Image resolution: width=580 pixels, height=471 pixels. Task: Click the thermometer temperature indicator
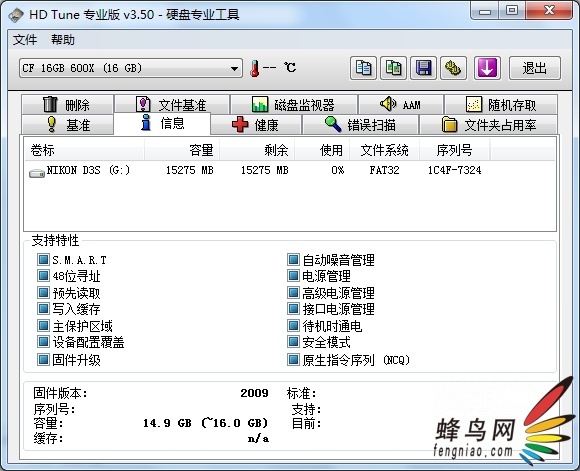255,68
